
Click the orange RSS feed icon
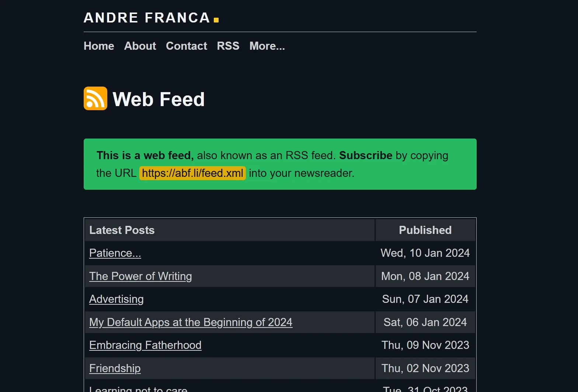point(95,98)
